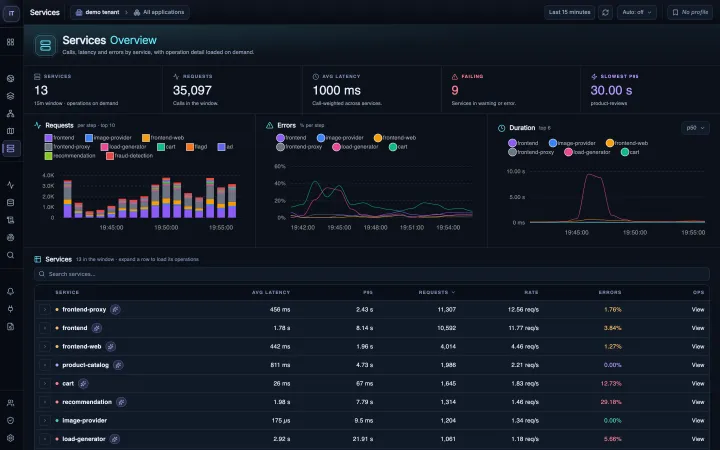Sort by the Avg Latency column header

pyautogui.click(x=271, y=292)
